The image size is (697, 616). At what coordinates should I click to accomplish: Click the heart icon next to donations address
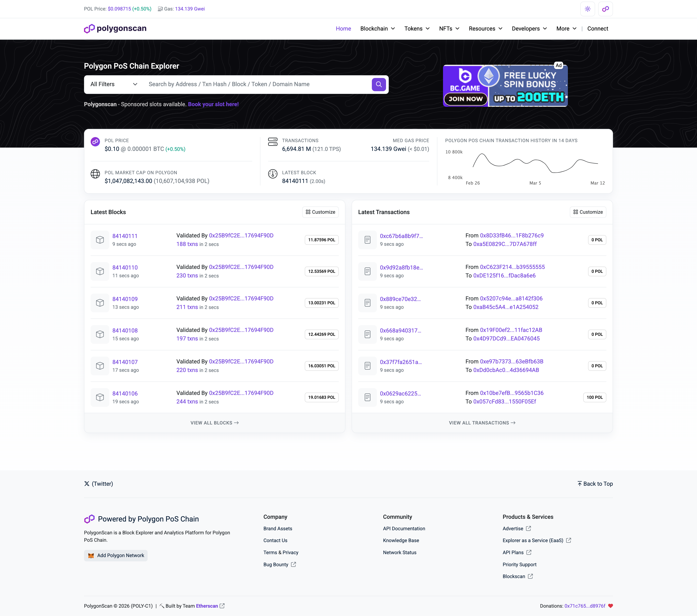(x=610, y=606)
